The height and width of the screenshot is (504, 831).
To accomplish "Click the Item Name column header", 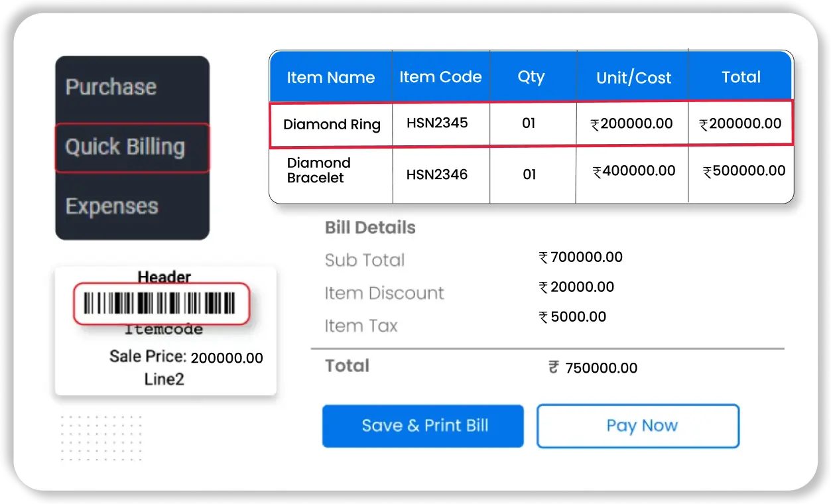I will click(331, 76).
